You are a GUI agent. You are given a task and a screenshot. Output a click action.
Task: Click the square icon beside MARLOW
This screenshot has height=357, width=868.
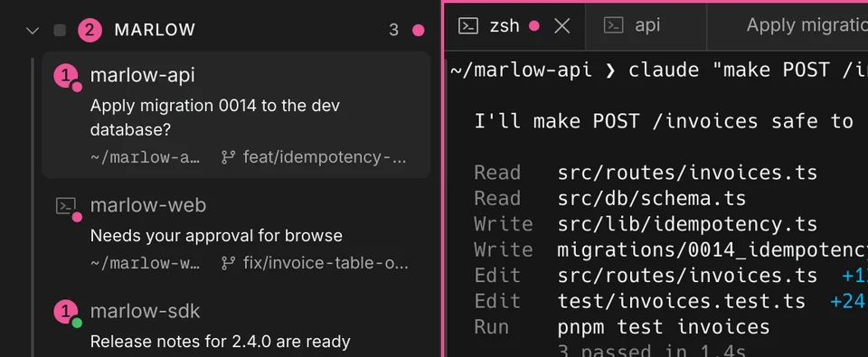pyautogui.click(x=60, y=31)
